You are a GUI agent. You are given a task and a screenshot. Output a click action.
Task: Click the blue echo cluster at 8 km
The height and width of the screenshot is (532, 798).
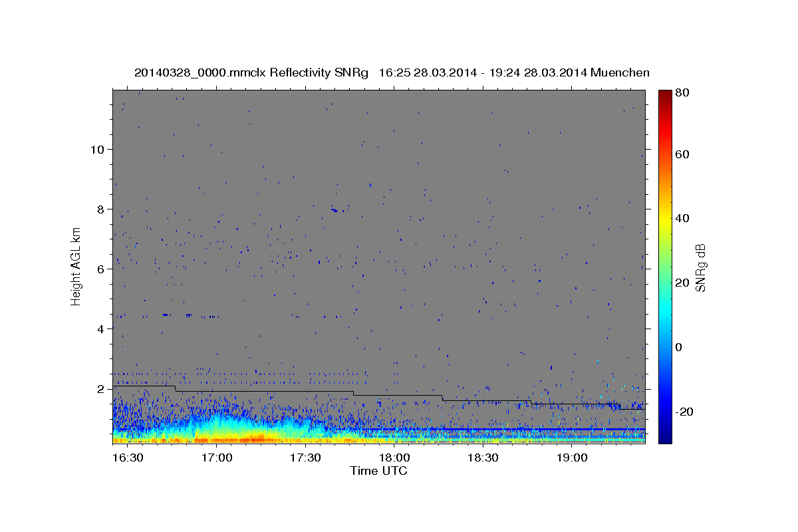336,210
